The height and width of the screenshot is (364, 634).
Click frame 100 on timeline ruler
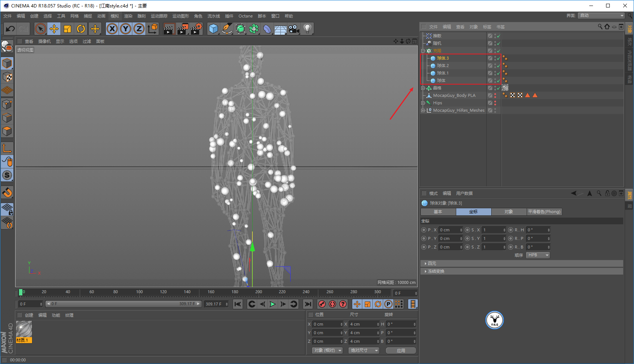139,292
